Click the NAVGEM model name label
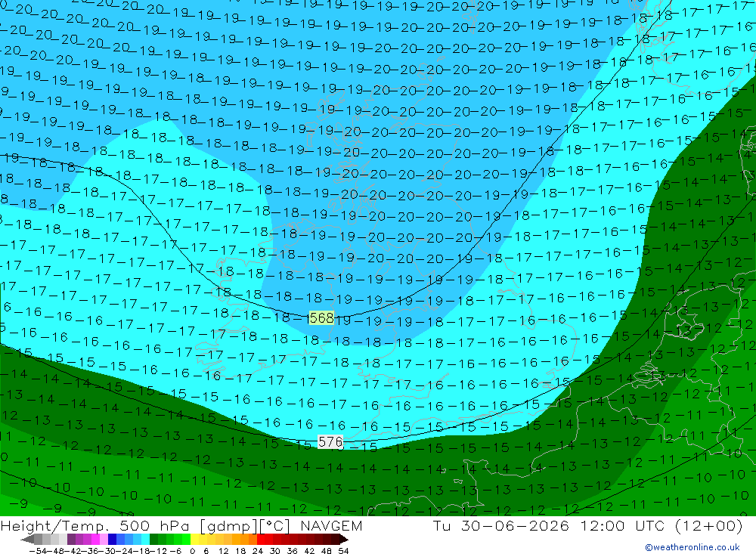 pos(331,525)
